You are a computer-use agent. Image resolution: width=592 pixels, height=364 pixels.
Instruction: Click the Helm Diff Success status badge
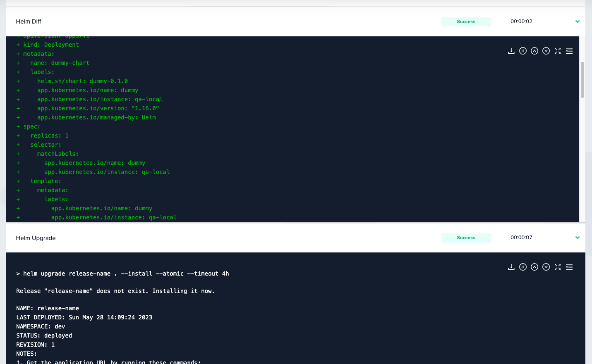pyautogui.click(x=466, y=21)
